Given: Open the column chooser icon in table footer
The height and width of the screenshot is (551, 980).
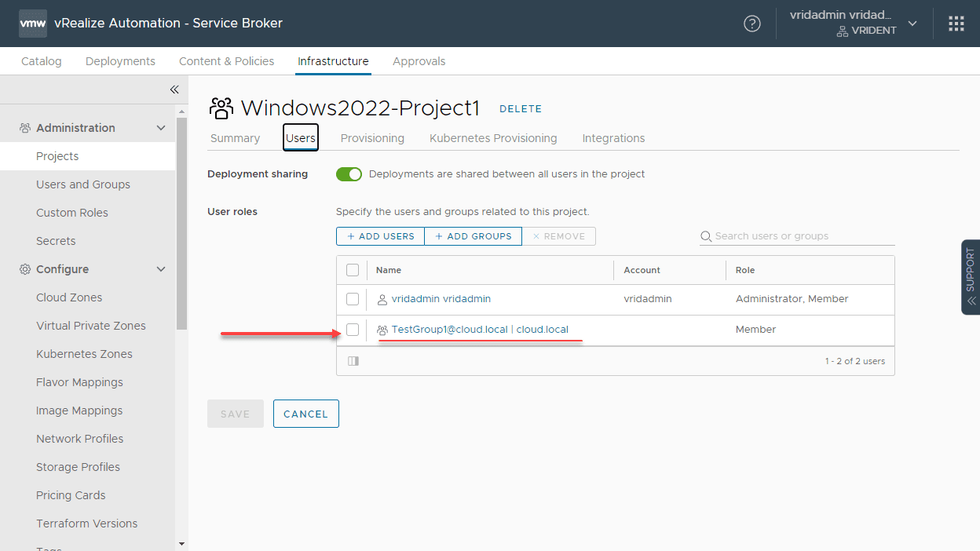Looking at the screenshot, I should click(353, 361).
